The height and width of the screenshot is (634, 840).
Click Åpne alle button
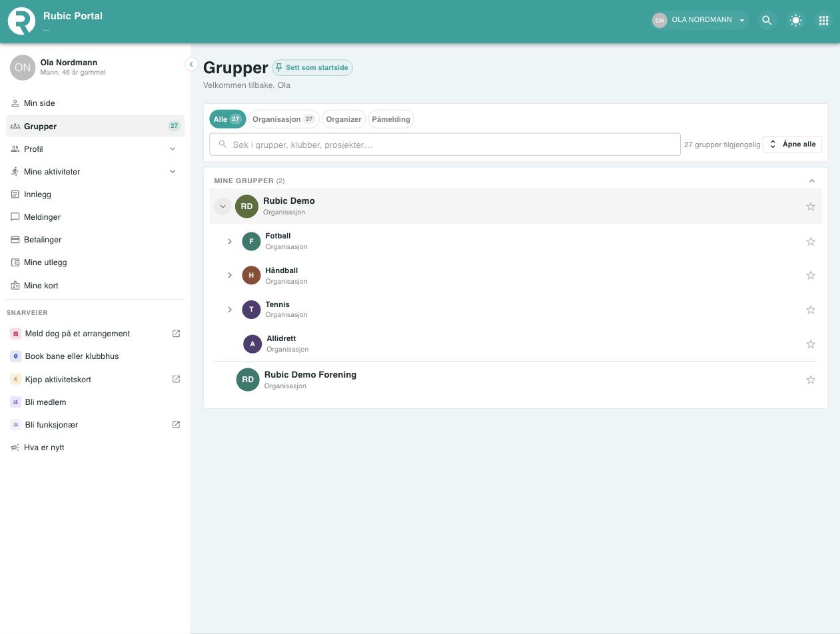[793, 144]
